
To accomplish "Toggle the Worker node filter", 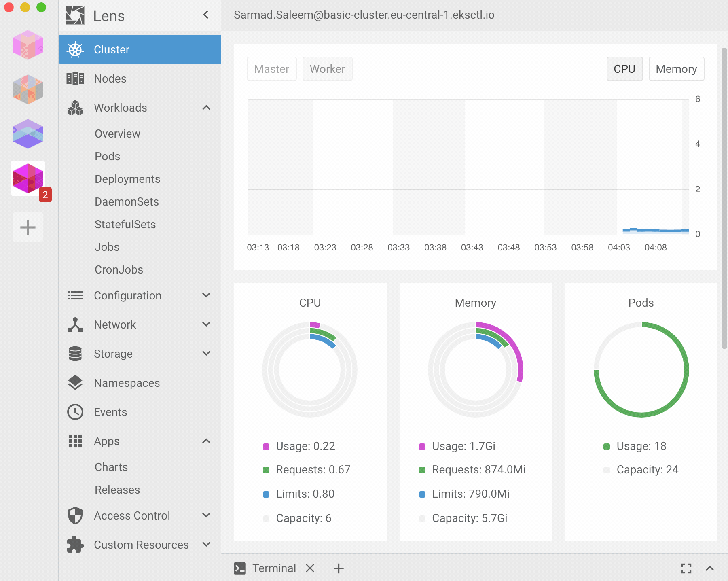I will click(x=327, y=69).
